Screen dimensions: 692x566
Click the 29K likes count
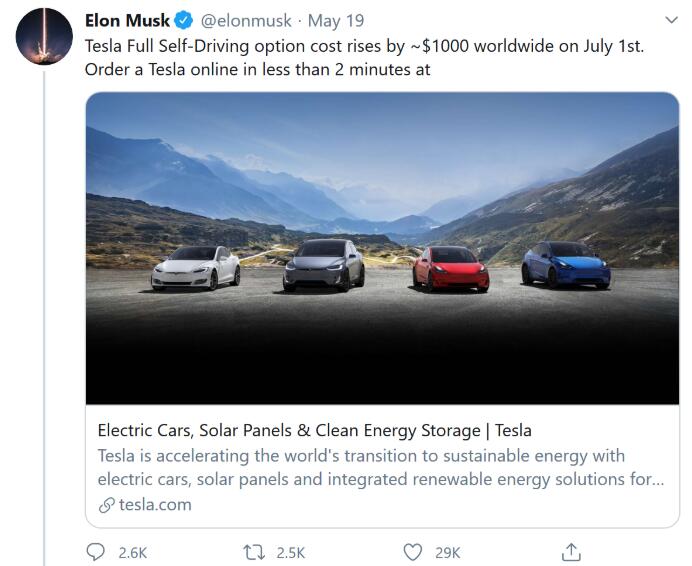click(x=448, y=553)
